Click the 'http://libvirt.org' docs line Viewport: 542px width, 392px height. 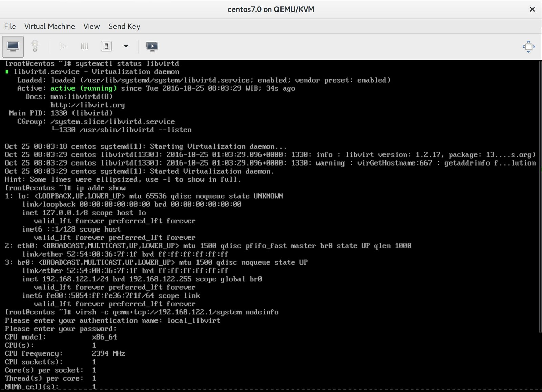click(x=88, y=105)
